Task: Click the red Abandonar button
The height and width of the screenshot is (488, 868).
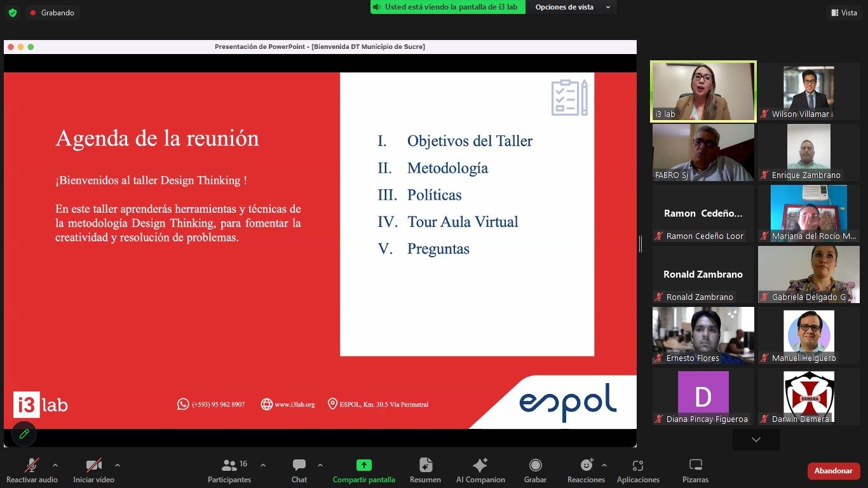Action: (x=834, y=471)
